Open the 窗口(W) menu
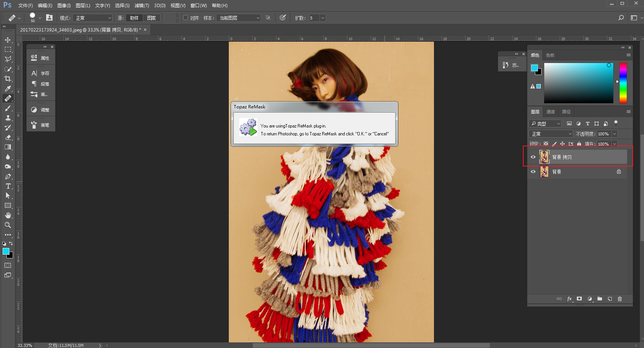The height and width of the screenshot is (348, 644). coord(198,6)
